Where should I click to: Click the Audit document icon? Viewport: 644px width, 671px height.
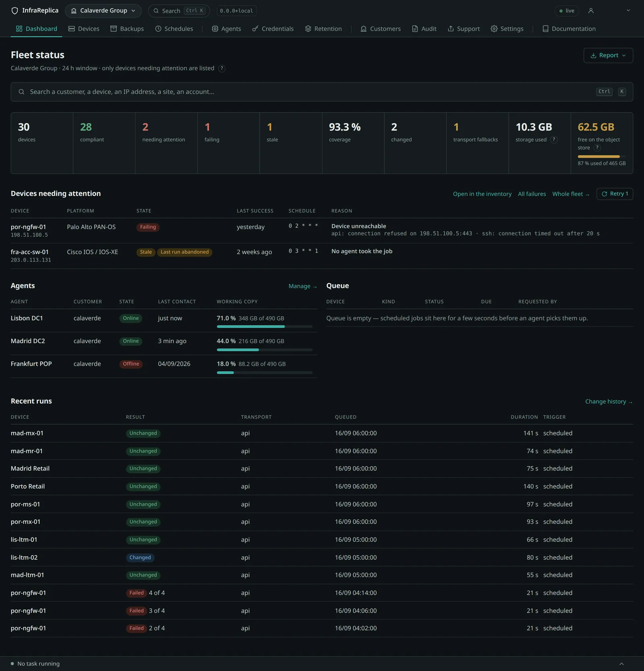click(x=415, y=29)
